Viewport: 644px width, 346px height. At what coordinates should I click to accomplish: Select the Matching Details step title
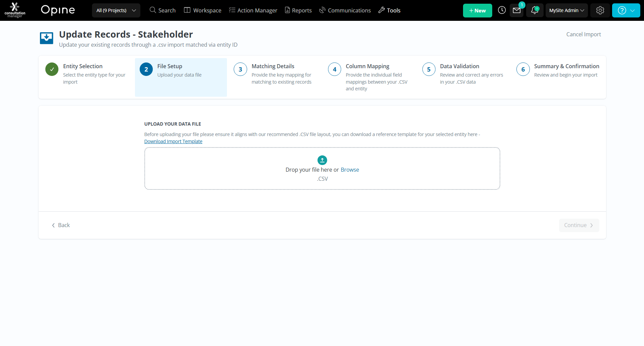click(273, 66)
